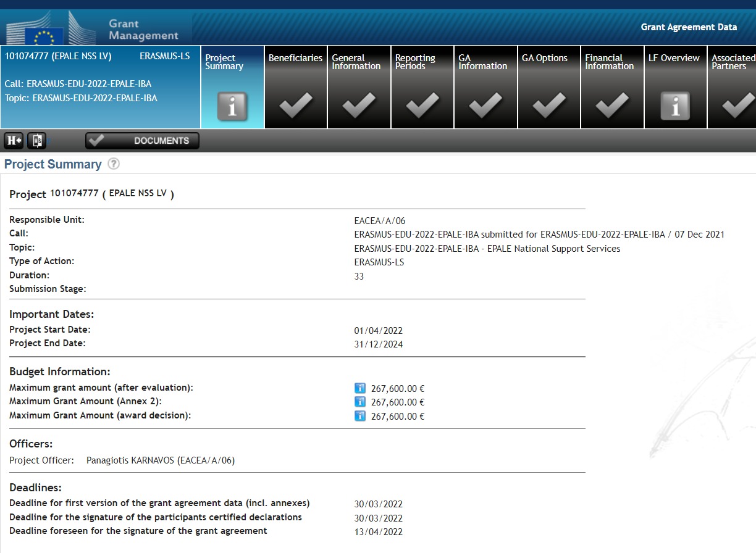This screenshot has height=553, width=756.
Task: Open the GA Information tab
Action: coord(485,87)
